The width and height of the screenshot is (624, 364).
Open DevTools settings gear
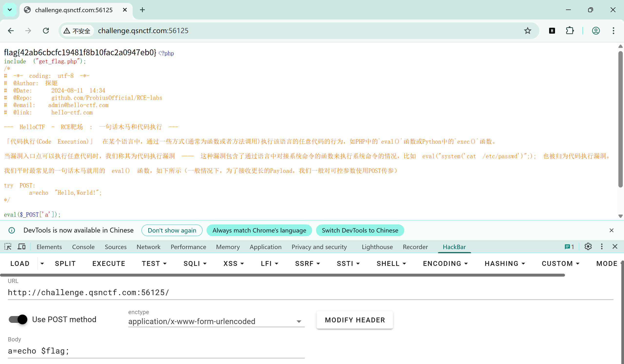tap(588, 247)
